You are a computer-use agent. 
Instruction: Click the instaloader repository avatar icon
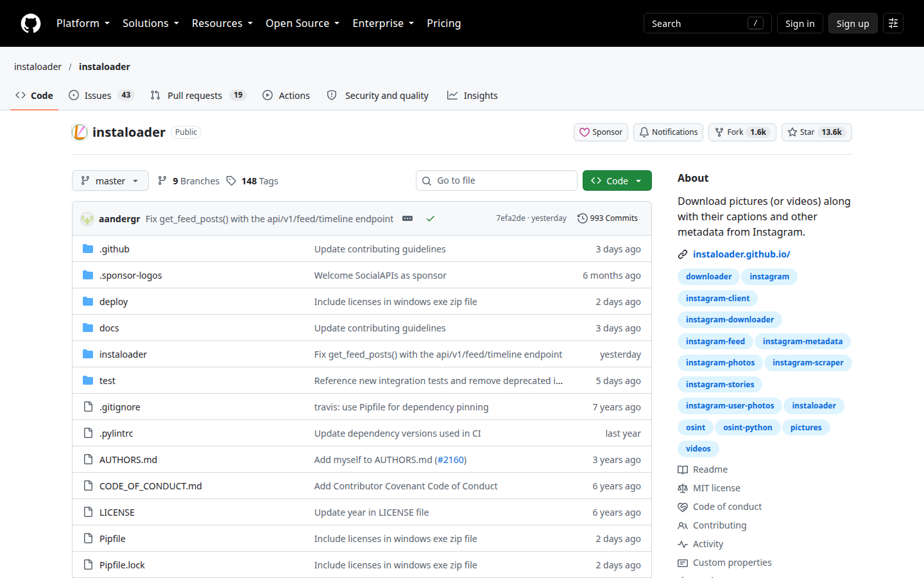[x=80, y=132]
